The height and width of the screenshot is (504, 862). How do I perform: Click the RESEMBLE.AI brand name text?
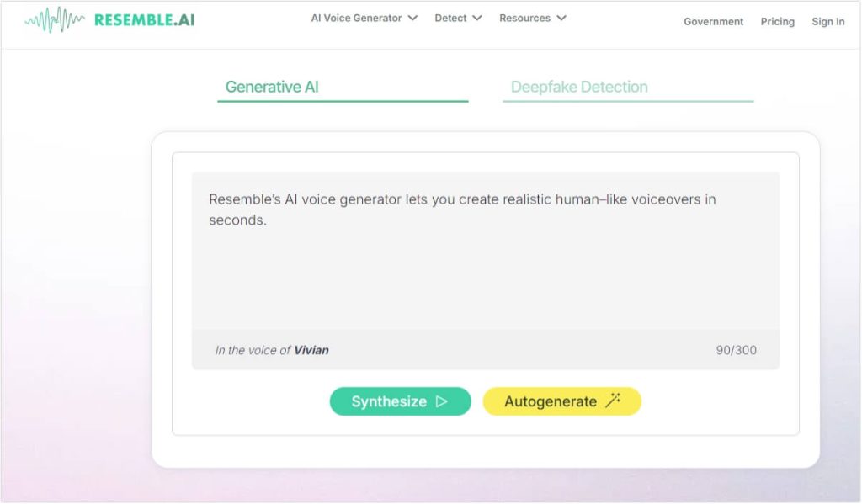pos(144,19)
